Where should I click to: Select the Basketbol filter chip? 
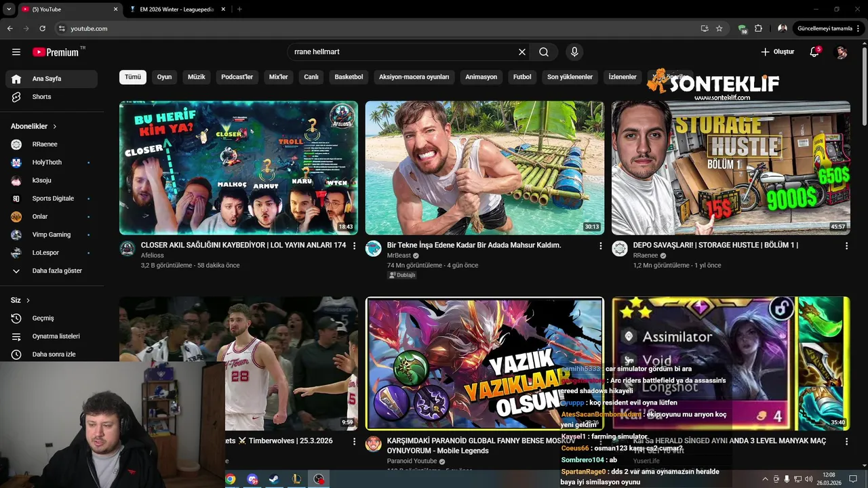coord(349,77)
